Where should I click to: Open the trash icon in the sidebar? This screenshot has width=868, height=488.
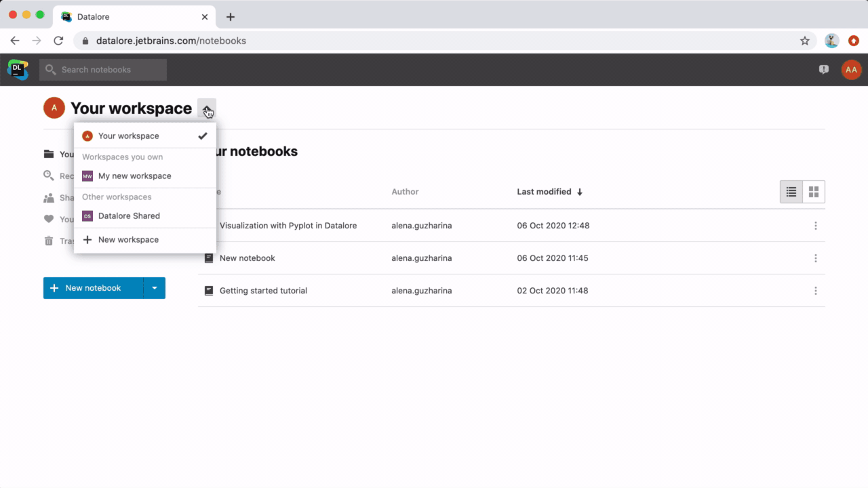49,241
